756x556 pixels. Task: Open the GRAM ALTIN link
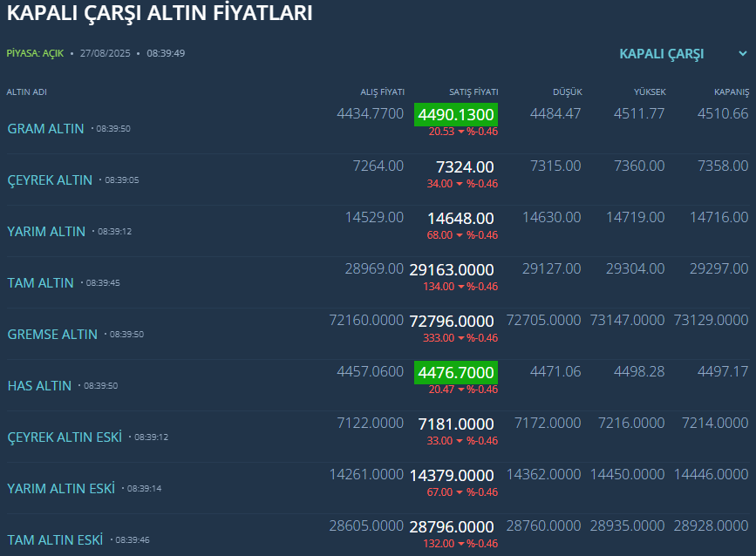tap(46, 129)
